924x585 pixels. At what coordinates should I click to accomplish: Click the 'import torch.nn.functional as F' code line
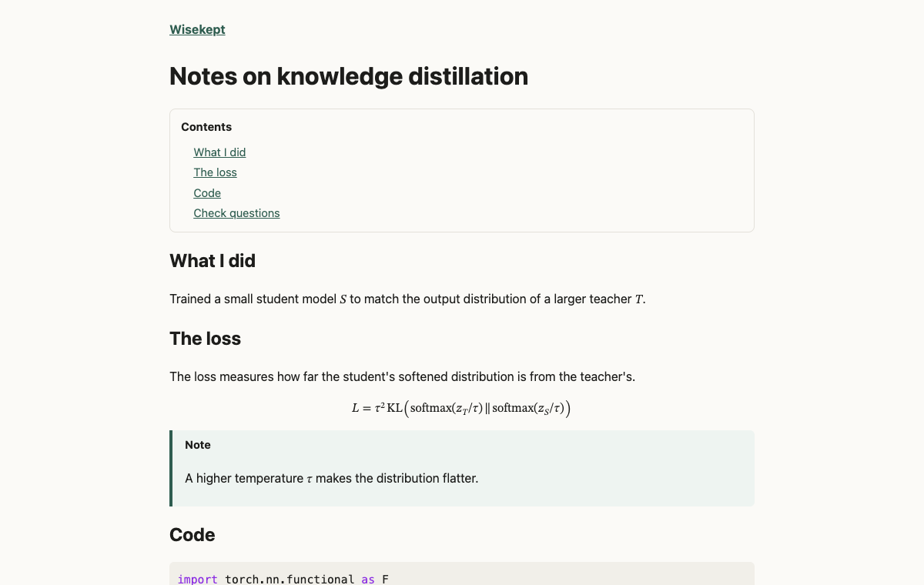coord(283,579)
